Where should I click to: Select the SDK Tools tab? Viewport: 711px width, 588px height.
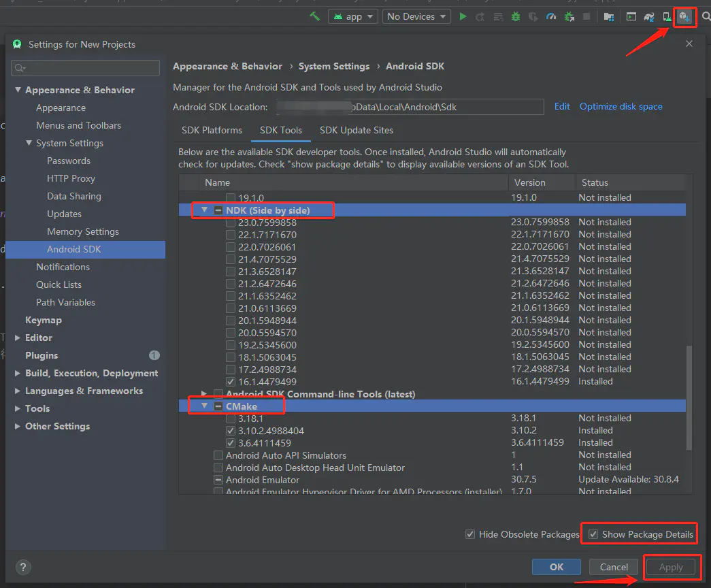pos(281,130)
